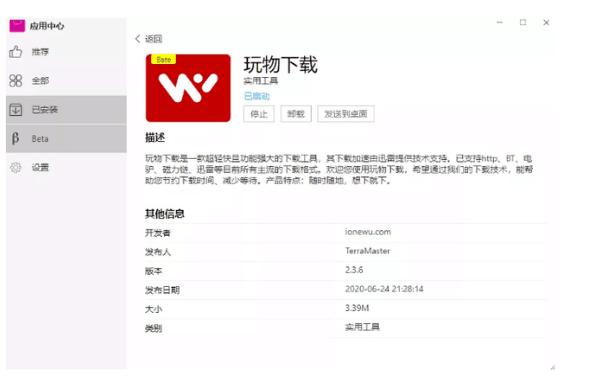Open 设置 gear icon
Viewport: 605px width, 385px height.
point(15,167)
